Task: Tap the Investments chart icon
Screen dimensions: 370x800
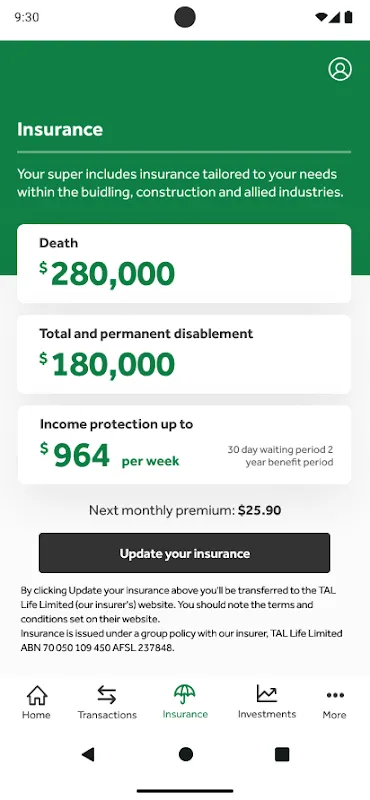Action: pyautogui.click(x=266, y=693)
